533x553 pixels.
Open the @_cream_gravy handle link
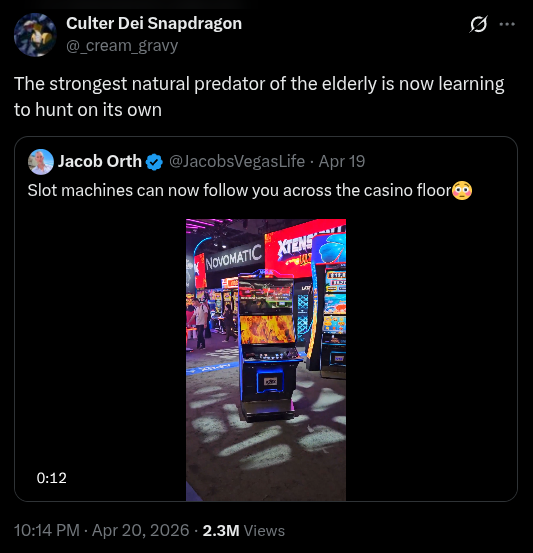[x=122, y=46]
